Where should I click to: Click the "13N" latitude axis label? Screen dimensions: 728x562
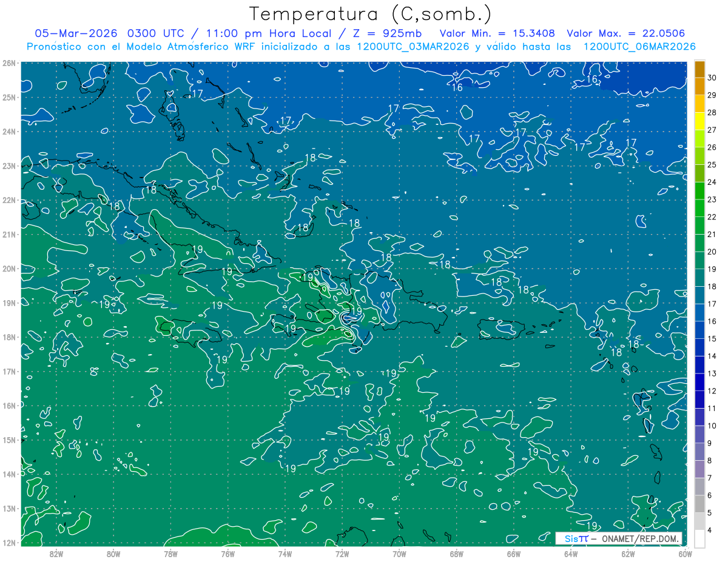[9, 509]
